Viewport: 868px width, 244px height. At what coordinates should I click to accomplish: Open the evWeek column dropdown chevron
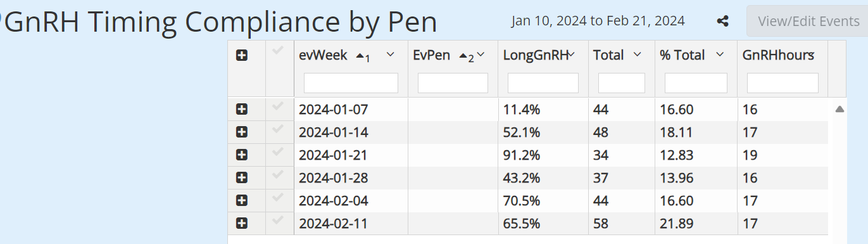(391, 55)
